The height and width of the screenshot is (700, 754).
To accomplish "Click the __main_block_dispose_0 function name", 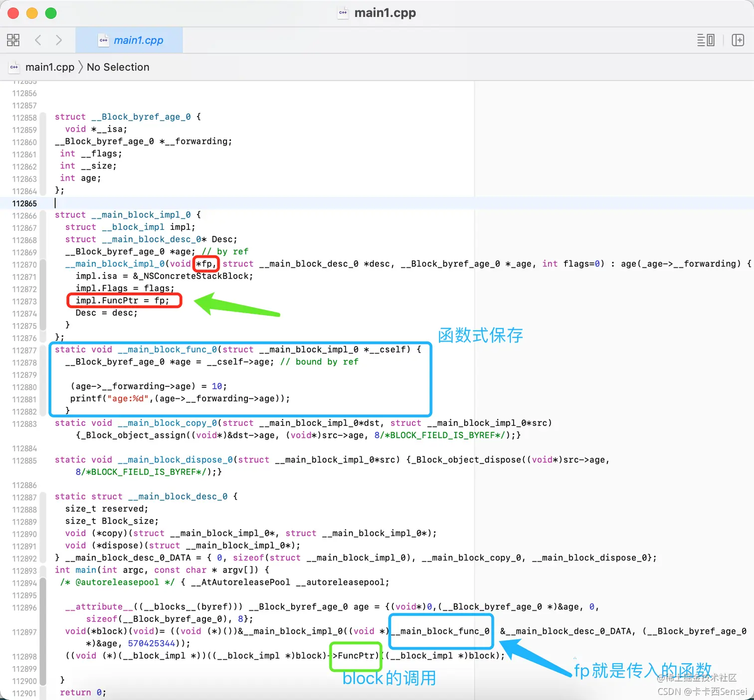I will (x=175, y=460).
